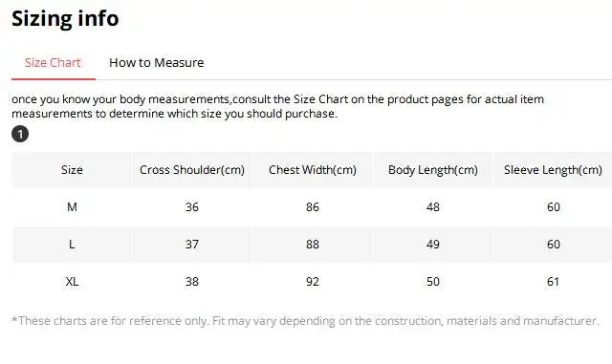
Task: Select the L size row label
Action: tap(72, 245)
